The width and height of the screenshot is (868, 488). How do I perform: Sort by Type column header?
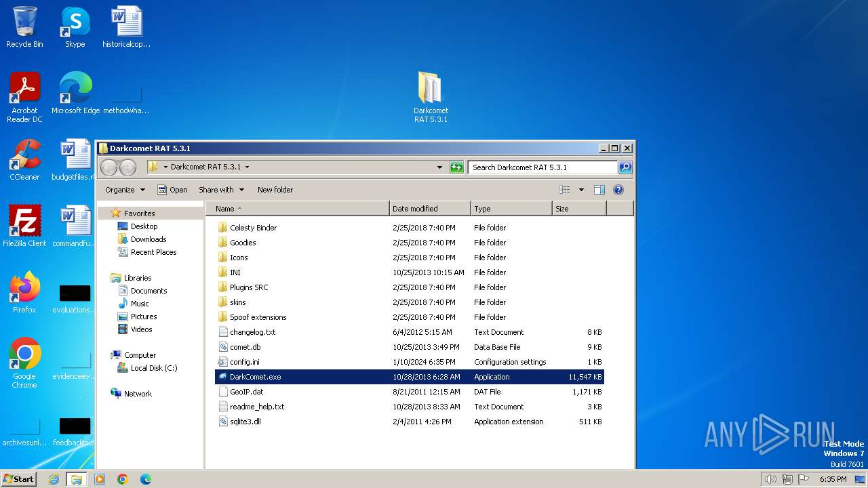click(511, 209)
